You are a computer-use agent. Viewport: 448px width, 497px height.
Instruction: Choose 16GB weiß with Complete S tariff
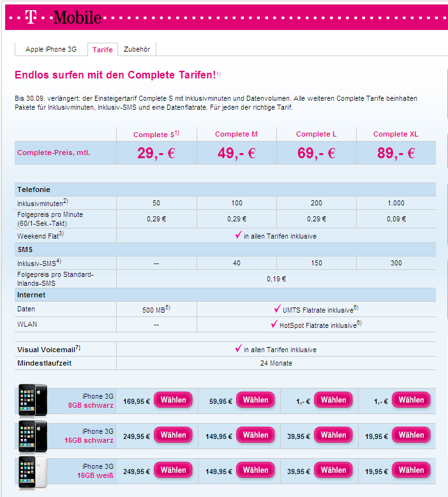coord(173,470)
